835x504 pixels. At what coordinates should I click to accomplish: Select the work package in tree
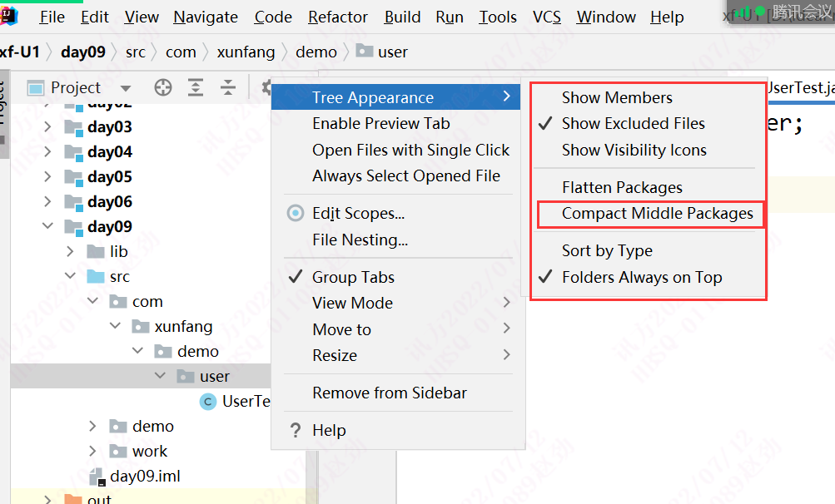point(150,452)
